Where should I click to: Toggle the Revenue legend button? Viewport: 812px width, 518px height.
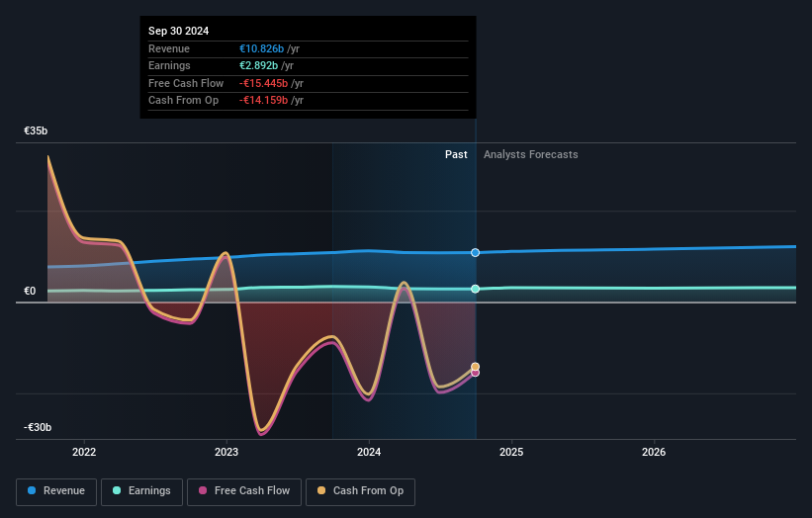tap(56, 491)
